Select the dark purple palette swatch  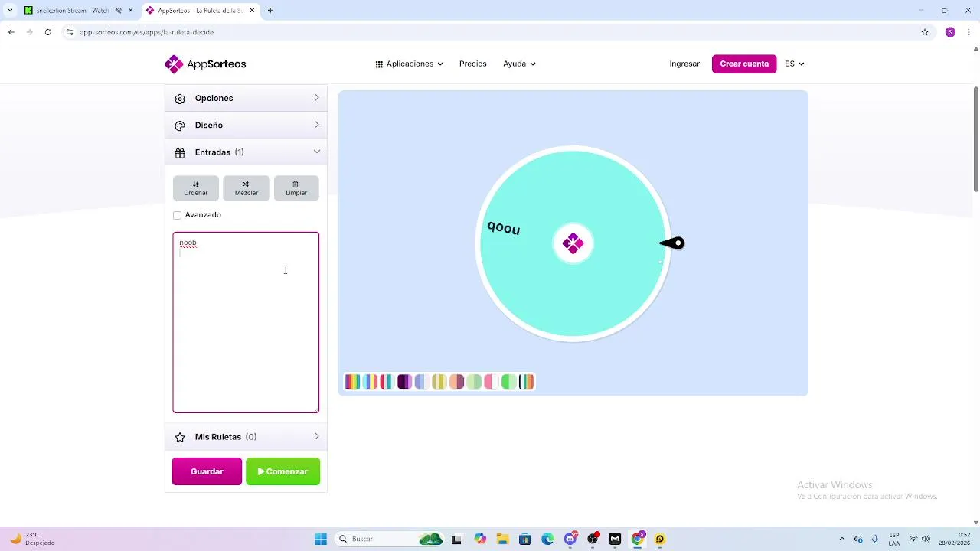[x=405, y=381]
